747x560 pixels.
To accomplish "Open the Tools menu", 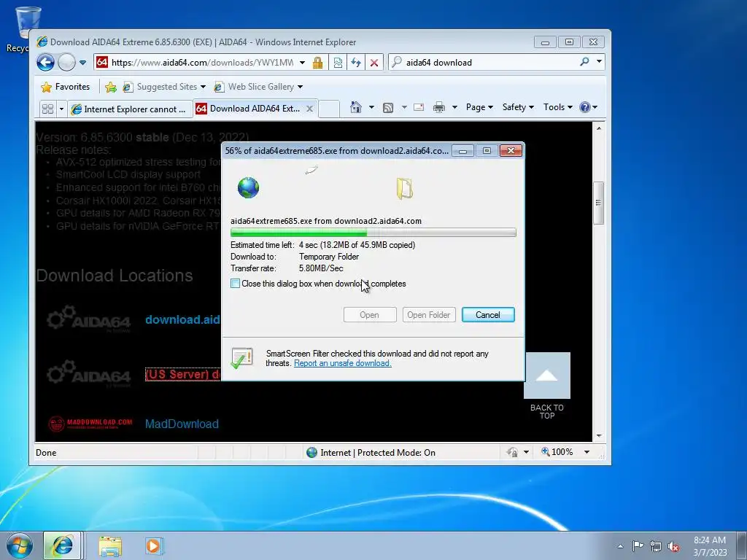I will click(558, 107).
